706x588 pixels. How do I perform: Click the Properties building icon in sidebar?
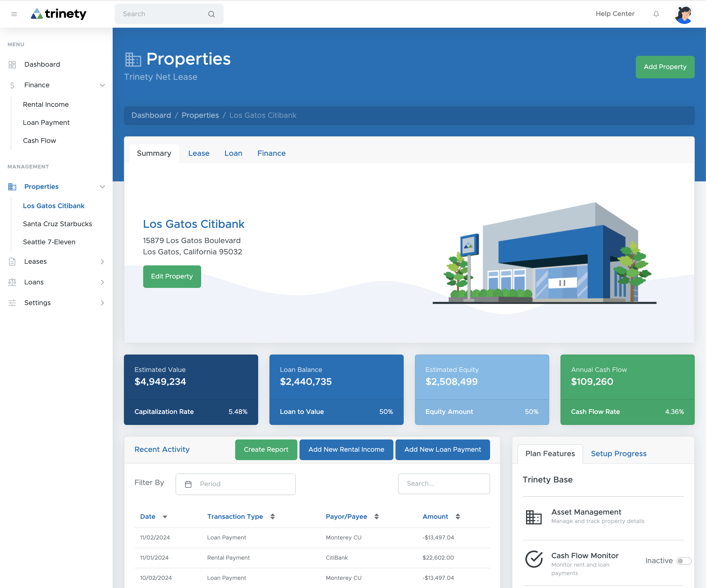(x=12, y=187)
